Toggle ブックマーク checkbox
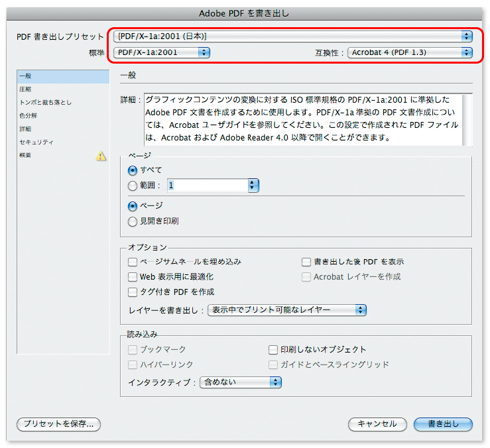The width and height of the screenshot is (490, 448). (x=133, y=350)
